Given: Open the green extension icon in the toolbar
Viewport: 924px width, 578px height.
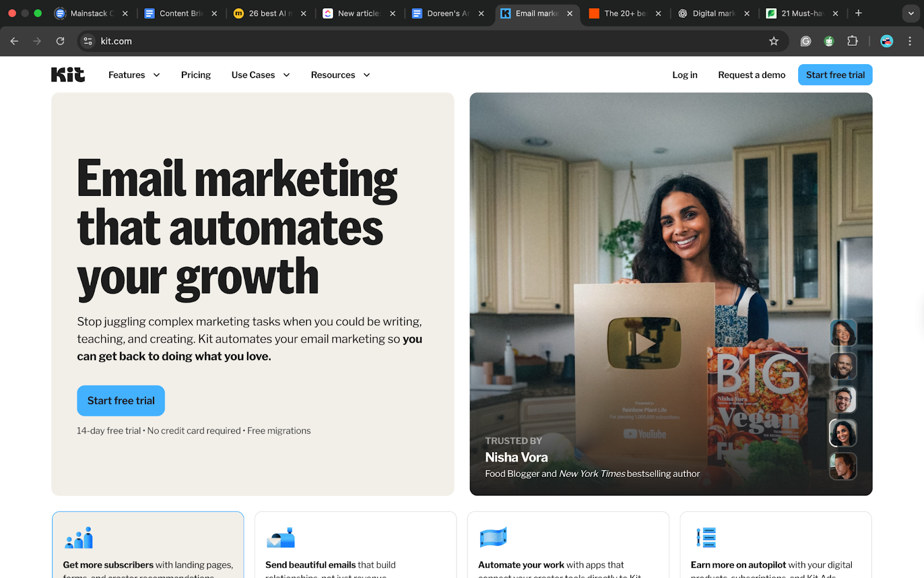Looking at the screenshot, I should (x=829, y=41).
